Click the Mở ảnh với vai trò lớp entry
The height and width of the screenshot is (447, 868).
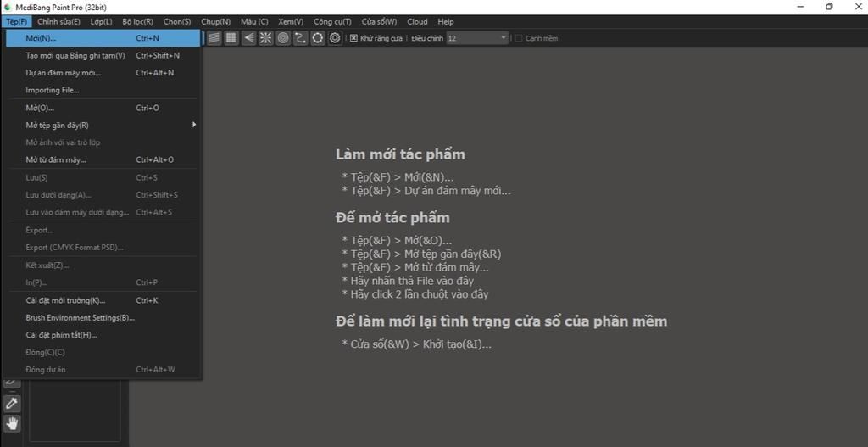coord(103,142)
